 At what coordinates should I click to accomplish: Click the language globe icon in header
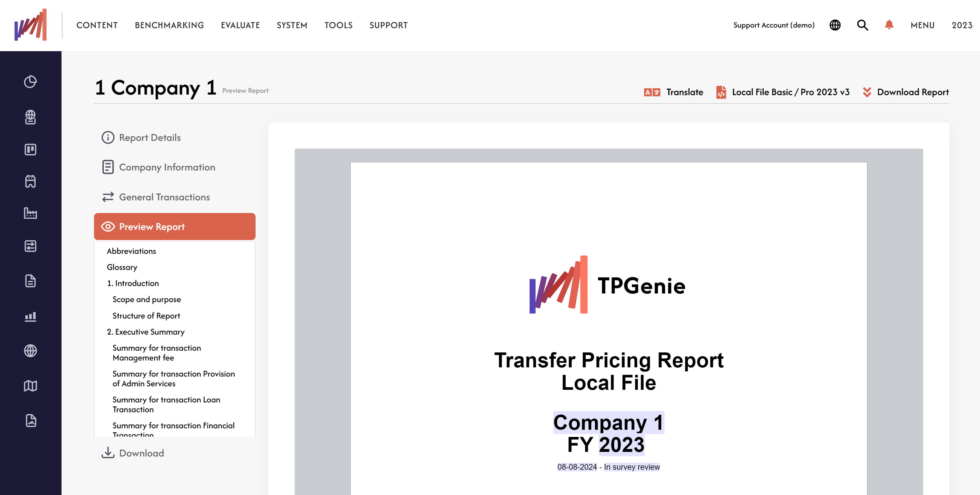tap(835, 25)
